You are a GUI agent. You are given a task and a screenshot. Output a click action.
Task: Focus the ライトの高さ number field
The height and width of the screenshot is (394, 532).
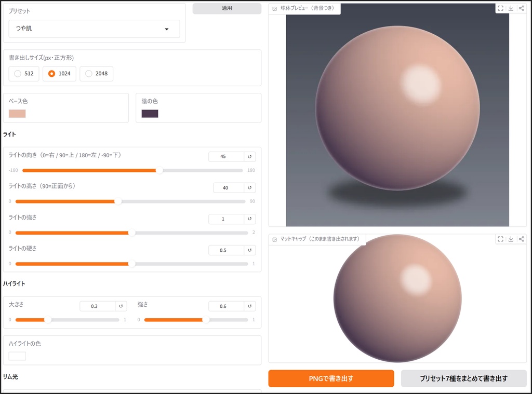click(x=229, y=188)
